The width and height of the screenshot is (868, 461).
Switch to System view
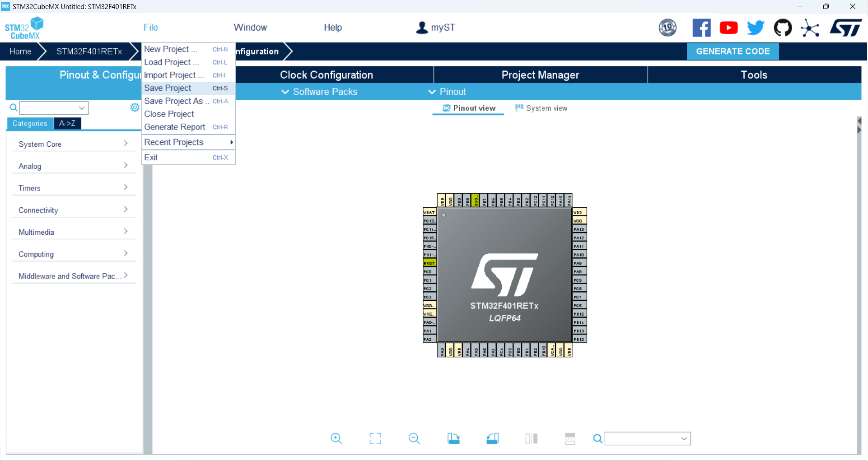[x=541, y=108]
